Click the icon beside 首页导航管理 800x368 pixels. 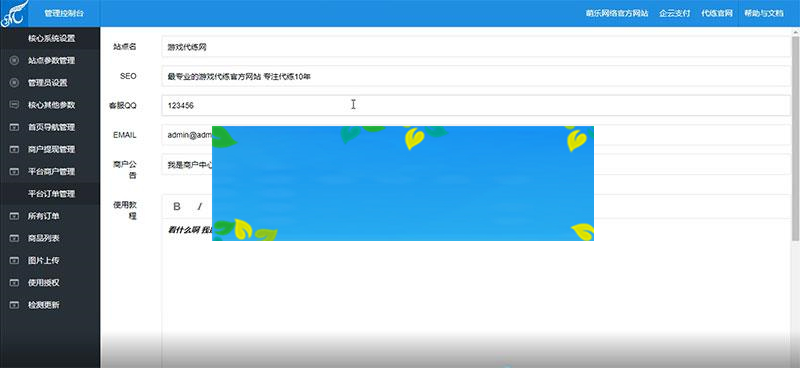click(x=14, y=127)
